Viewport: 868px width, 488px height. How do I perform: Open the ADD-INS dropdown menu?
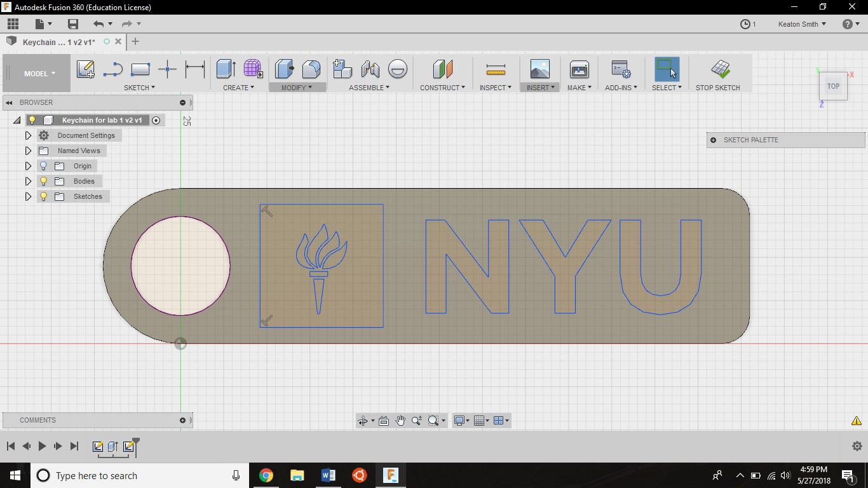pyautogui.click(x=621, y=88)
